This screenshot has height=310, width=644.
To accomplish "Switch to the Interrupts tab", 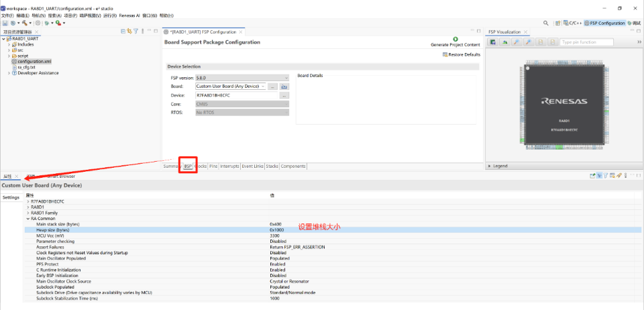I will 229,166.
